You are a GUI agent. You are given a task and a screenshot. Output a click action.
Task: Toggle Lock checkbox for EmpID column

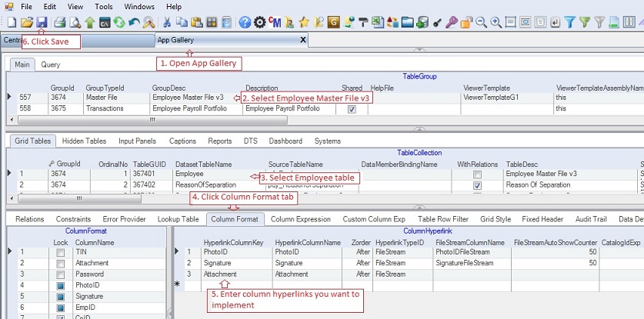coord(60,308)
